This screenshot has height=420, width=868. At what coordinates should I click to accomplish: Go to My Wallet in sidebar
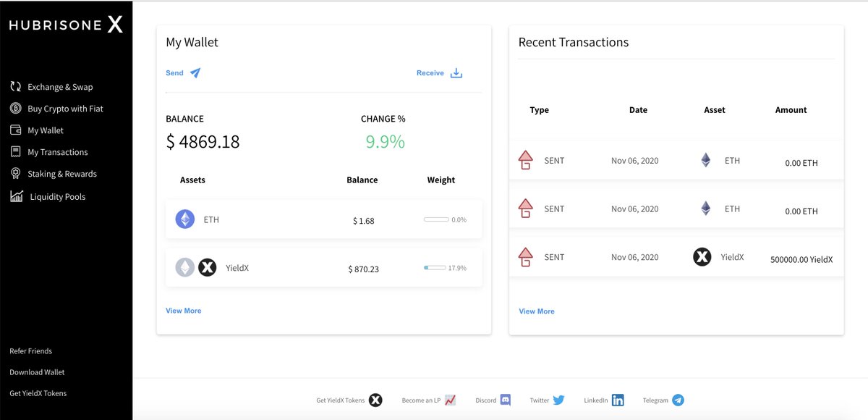click(x=46, y=130)
